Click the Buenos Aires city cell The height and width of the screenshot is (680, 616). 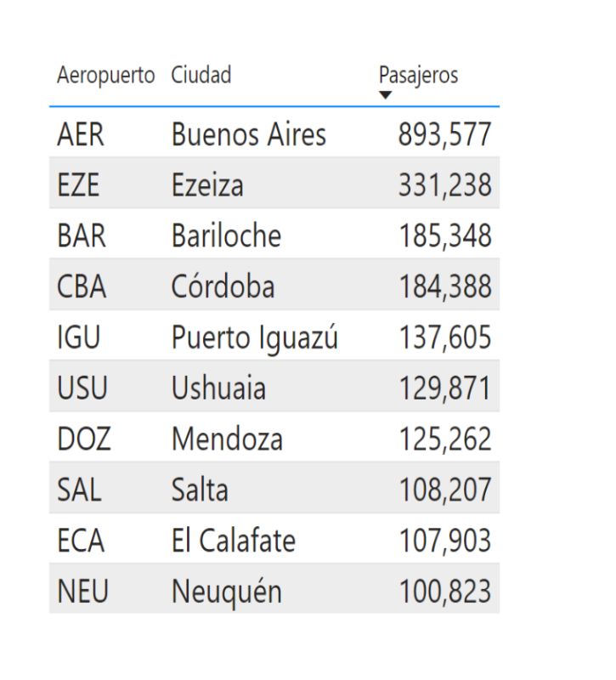click(x=248, y=134)
